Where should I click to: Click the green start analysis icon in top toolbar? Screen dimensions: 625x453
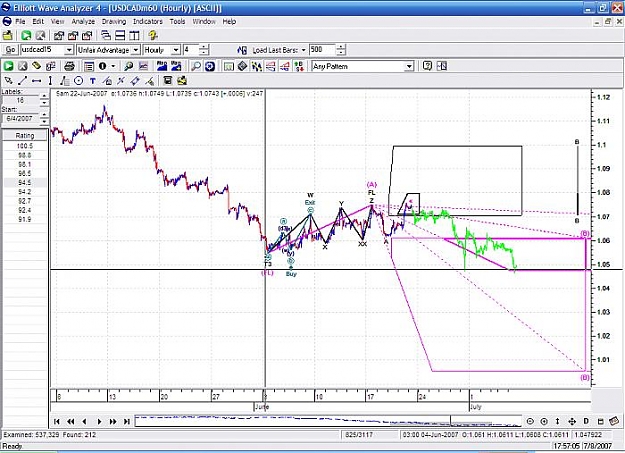point(26,35)
